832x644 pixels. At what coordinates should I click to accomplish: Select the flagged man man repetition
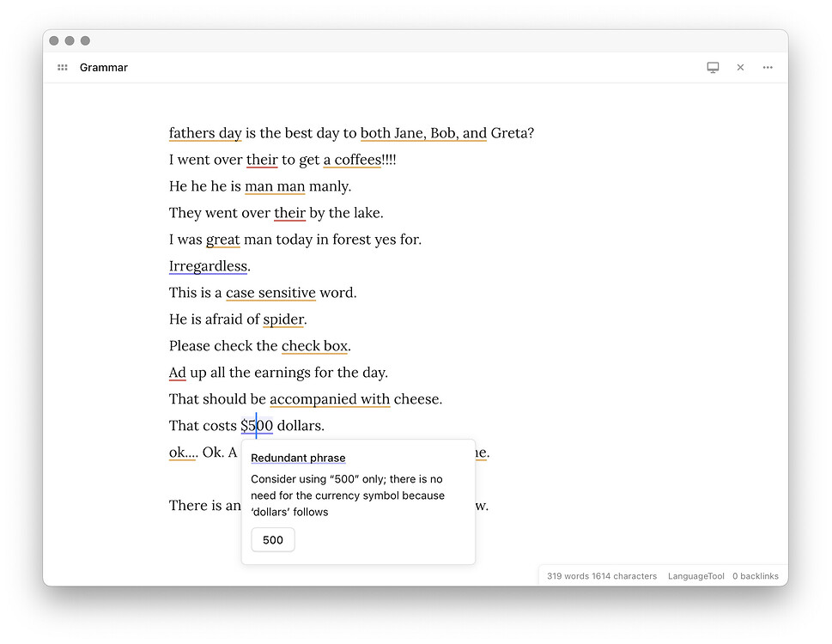tap(275, 186)
